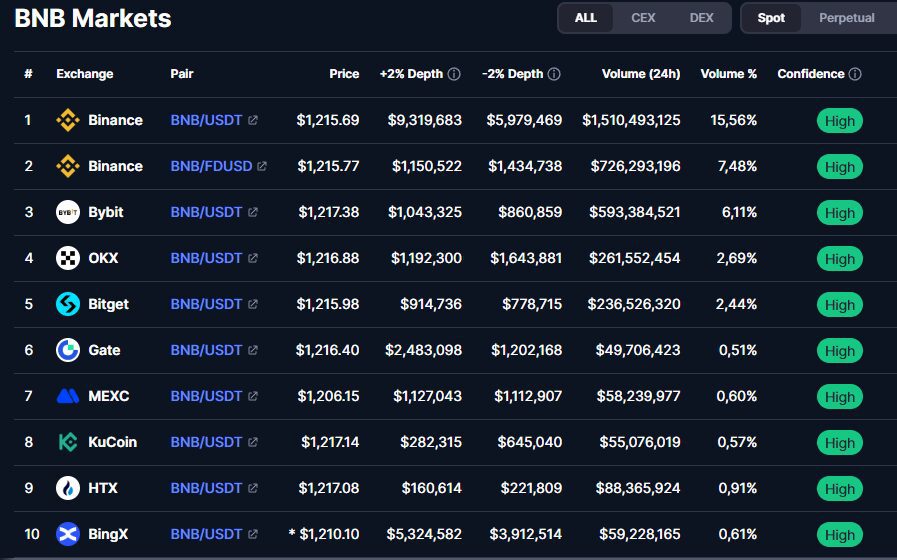This screenshot has width=897, height=560.
Task: Click the OKX exchange logo
Action: click(x=68, y=258)
